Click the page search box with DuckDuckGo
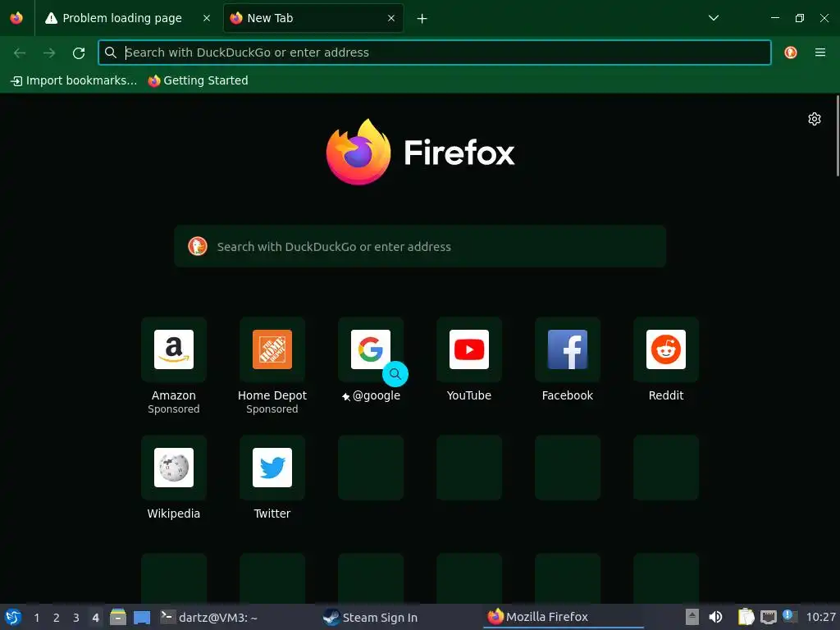The height and width of the screenshot is (630, 840). click(x=420, y=246)
